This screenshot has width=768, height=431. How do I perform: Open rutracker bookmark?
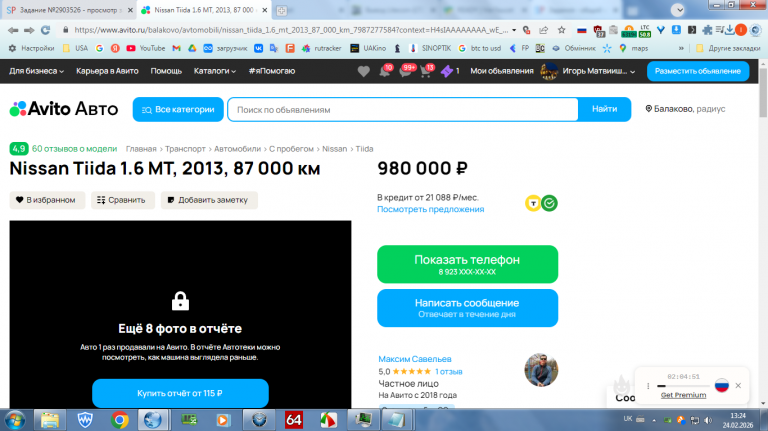(x=322, y=48)
